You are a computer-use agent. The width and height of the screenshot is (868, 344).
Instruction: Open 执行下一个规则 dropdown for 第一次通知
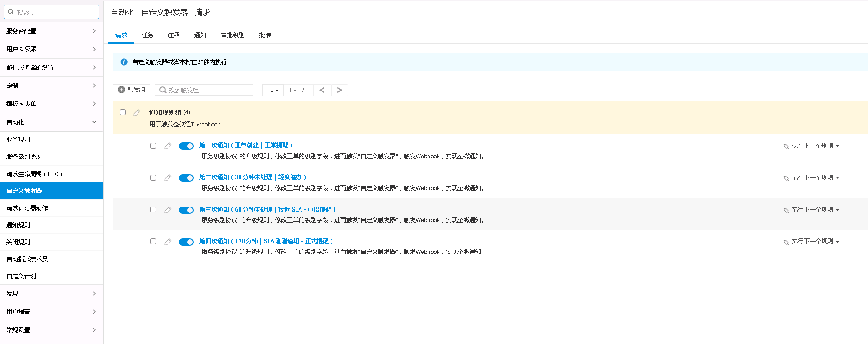pos(812,146)
